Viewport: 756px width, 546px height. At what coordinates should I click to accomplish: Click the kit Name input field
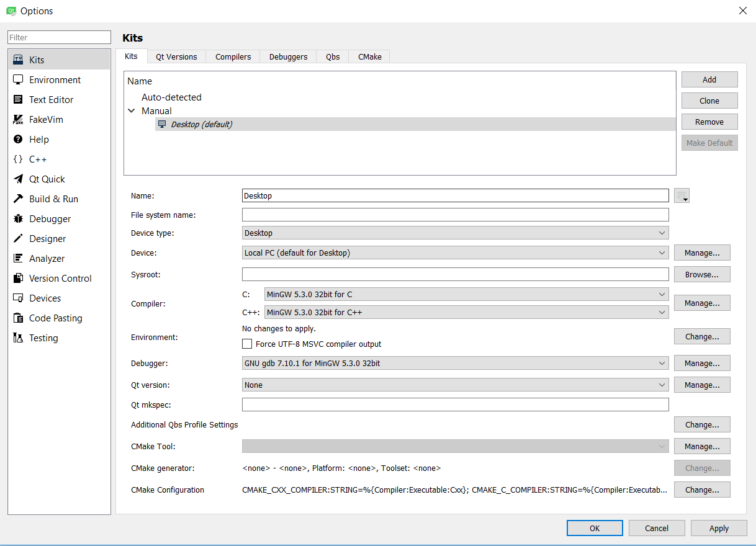pos(456,195)
